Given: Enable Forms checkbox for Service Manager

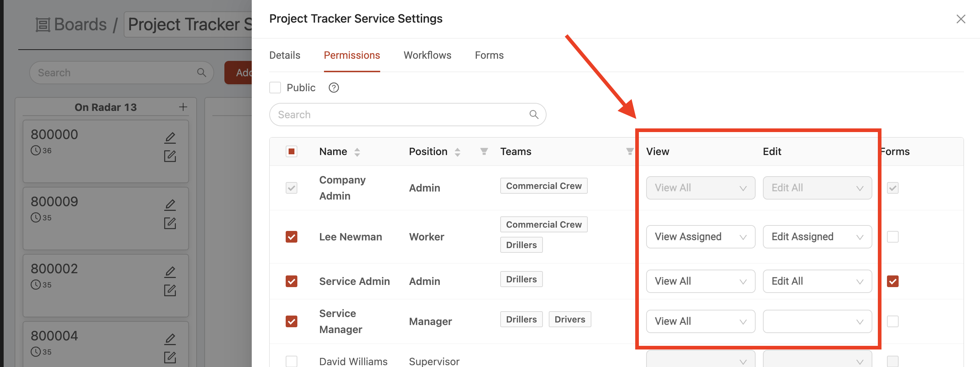Looking at the screenshot, I should point(892,321).
